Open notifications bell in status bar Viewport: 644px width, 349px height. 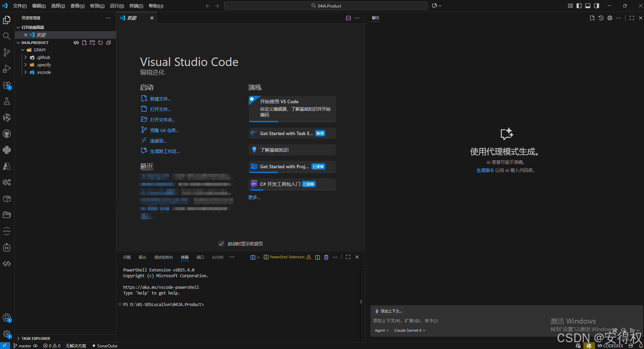click(x=641, y=346)
